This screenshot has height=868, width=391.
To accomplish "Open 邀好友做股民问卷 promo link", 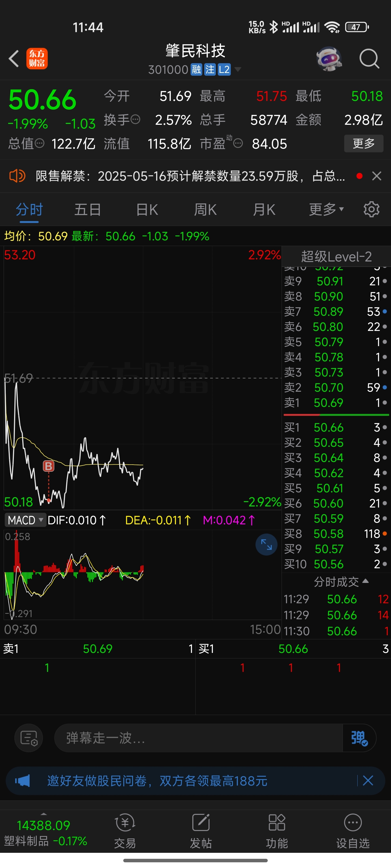I will coord(157,781).
